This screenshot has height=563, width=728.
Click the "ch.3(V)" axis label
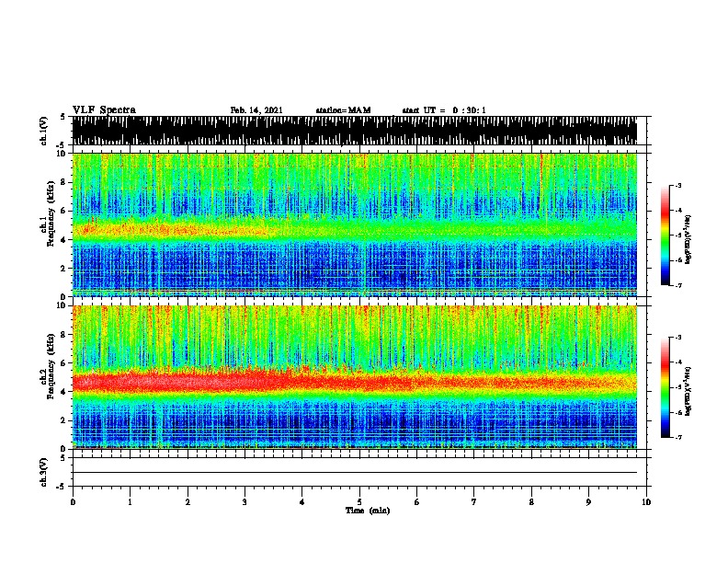44,472
